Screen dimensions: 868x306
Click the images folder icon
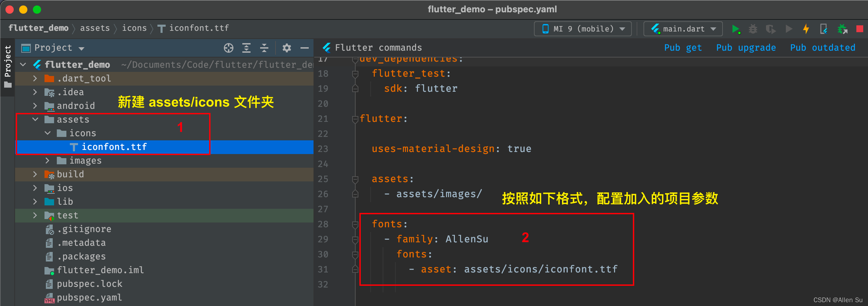click(x=62, y=161)
